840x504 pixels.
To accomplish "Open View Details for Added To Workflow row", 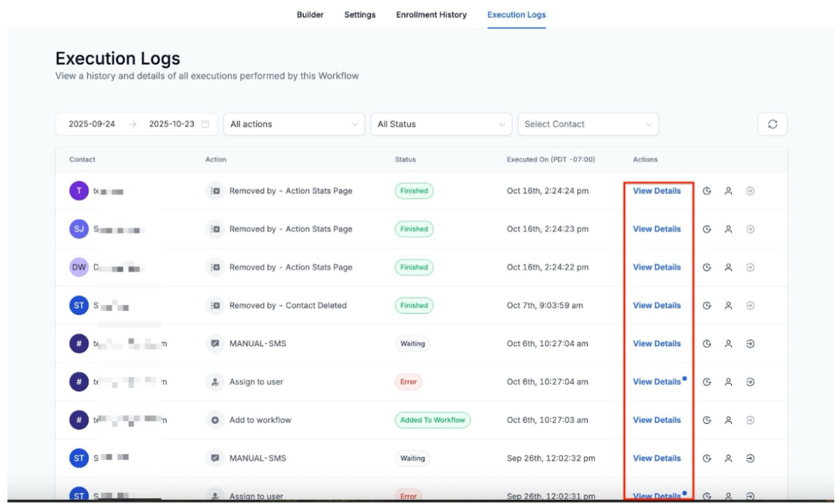I will 656,420.
